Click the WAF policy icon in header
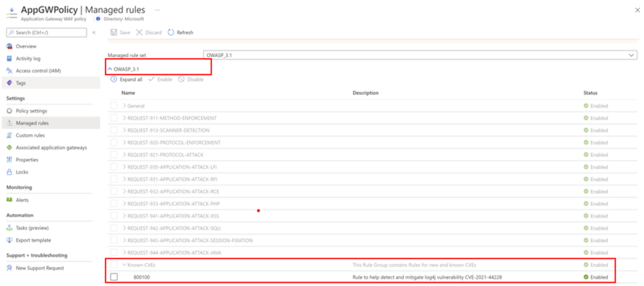This screenshot has height=286, width=644. coord(11,13)
